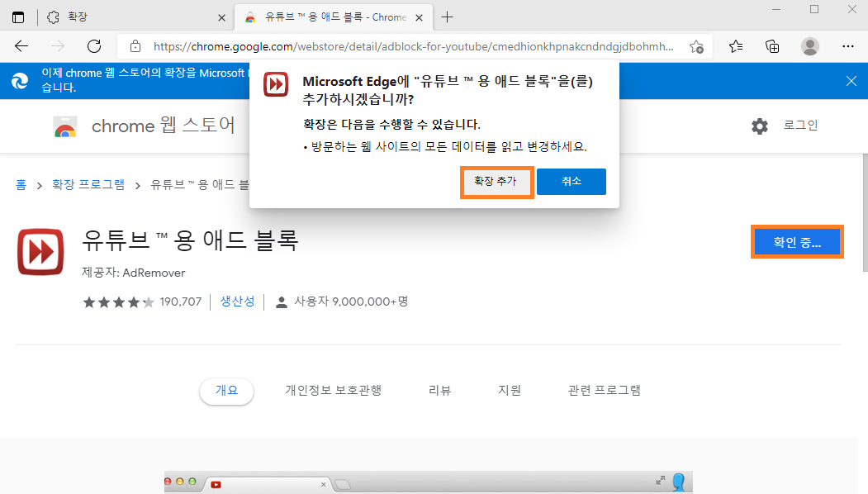The width and height of the screenshot is (868, 494).
Task: Go back with the back arrow
Action: coord(21,46)
